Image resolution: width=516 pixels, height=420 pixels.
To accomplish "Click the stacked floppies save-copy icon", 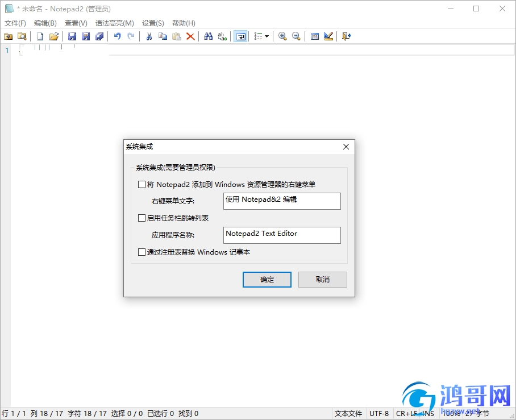I will (99, 36).
